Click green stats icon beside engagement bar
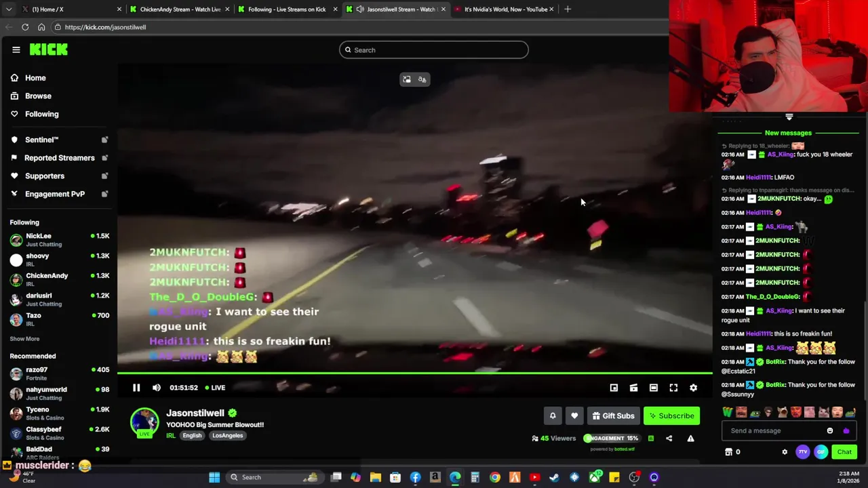 [x=650, y=439]
